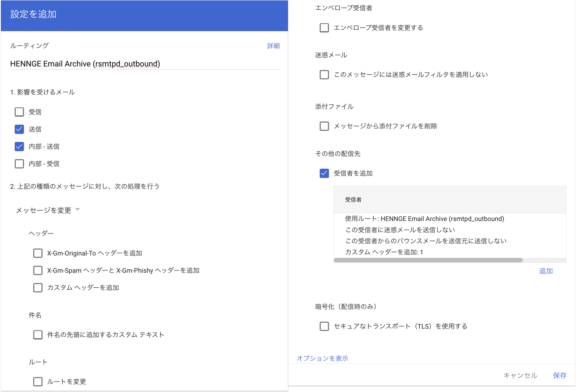Click カスタム ヘッダーを追加: 1 line

(x=384, y=252)
